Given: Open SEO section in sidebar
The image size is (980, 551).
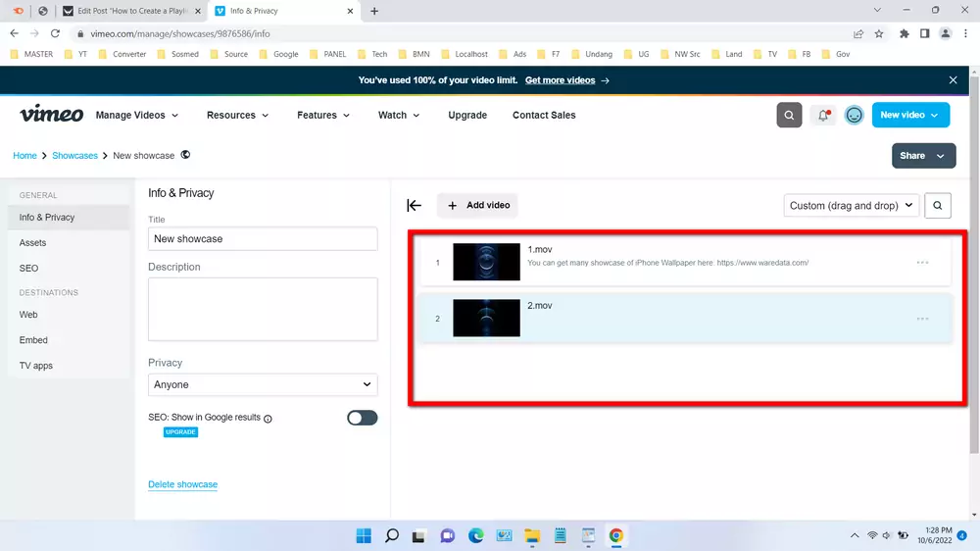Looking at the screenshot, I should point(28,269).
